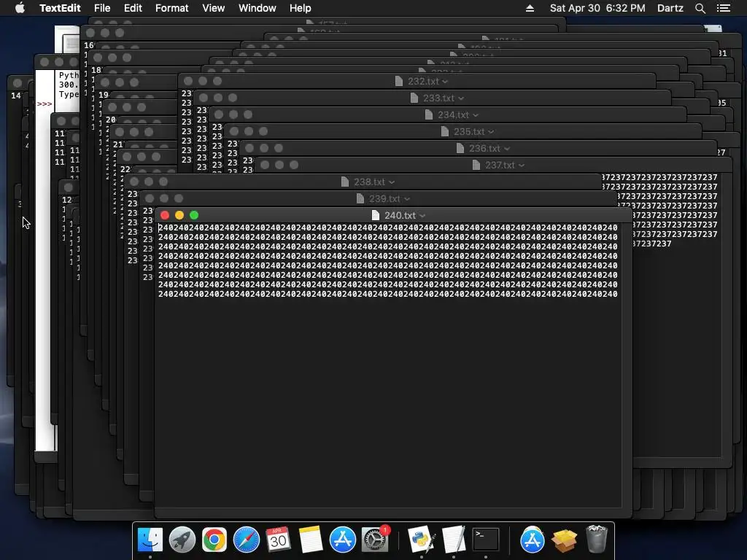747x560 pixels.
Task: Open the File menu
Action: [x=102, y=8]
